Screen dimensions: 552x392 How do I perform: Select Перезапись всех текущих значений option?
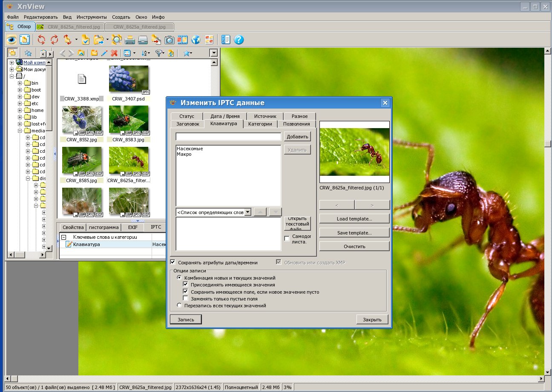coord(179,306)
